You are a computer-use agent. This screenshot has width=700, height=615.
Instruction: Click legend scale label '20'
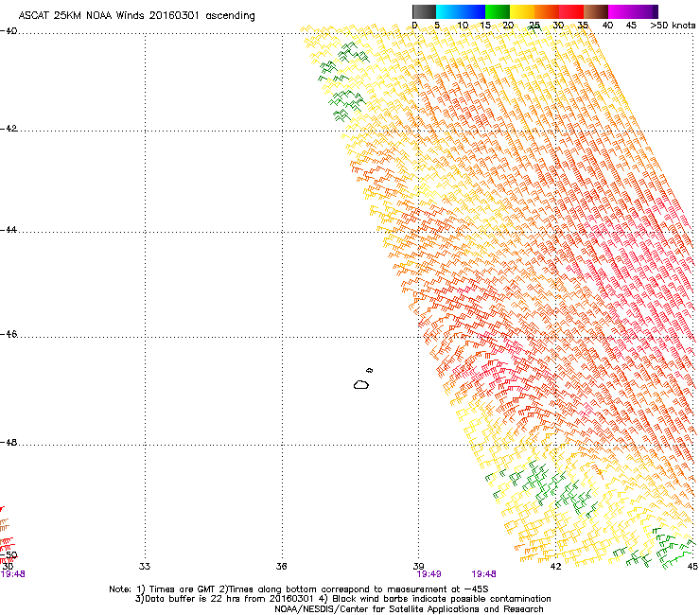pyautogui.click(x=508, y=26)
